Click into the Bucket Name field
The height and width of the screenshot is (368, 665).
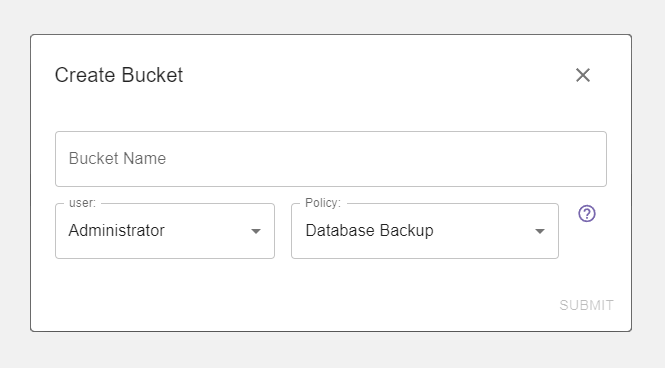pyautogui.click(x=331, y=159)
